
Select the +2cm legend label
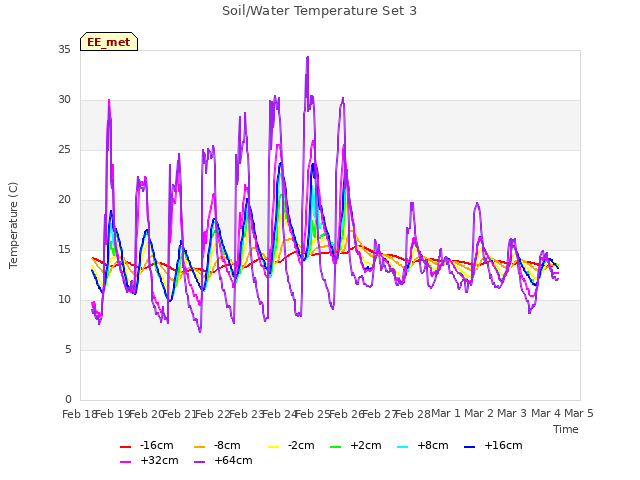[366, 445]
